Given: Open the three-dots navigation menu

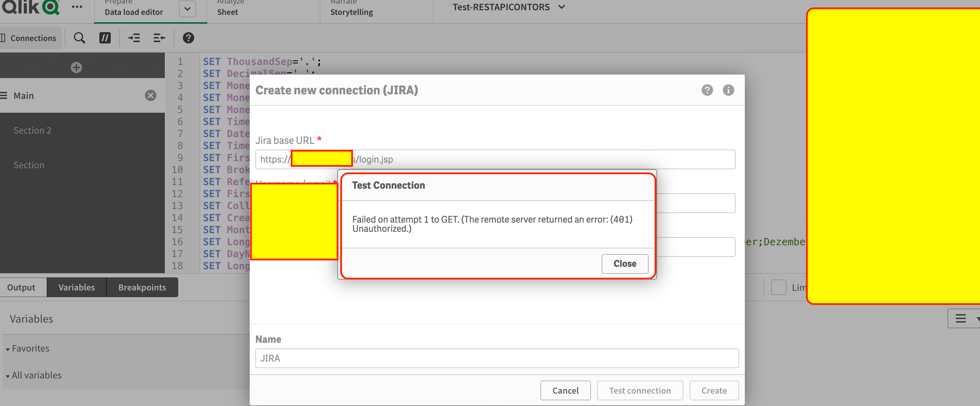Looking at the screenshot, I should tap(77, 7).
